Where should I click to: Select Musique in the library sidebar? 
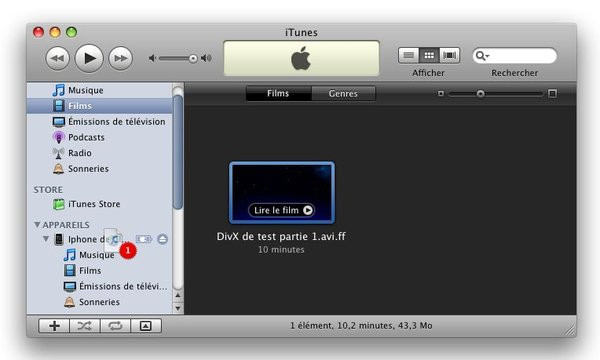(99, 90)
